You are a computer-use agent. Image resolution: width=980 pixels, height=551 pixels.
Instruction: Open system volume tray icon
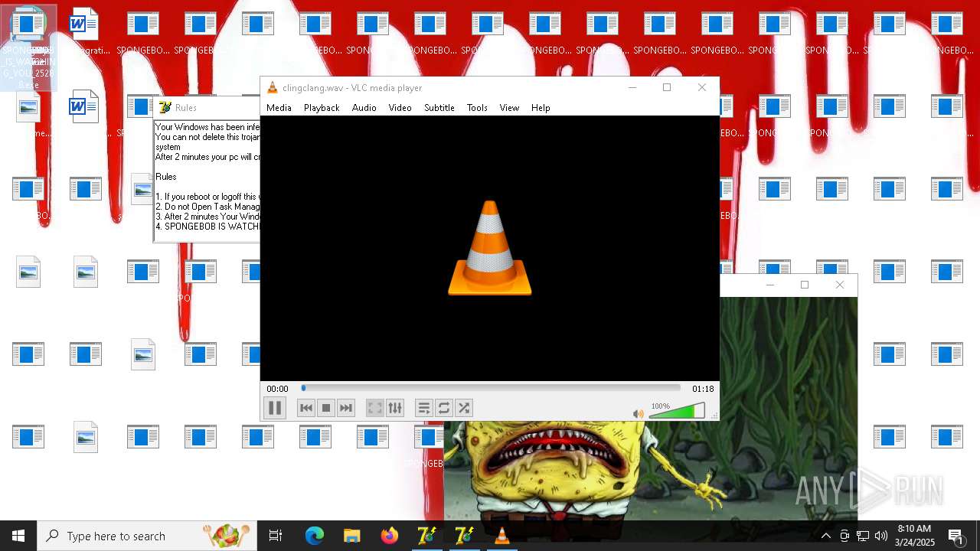[x=881, y=536]
